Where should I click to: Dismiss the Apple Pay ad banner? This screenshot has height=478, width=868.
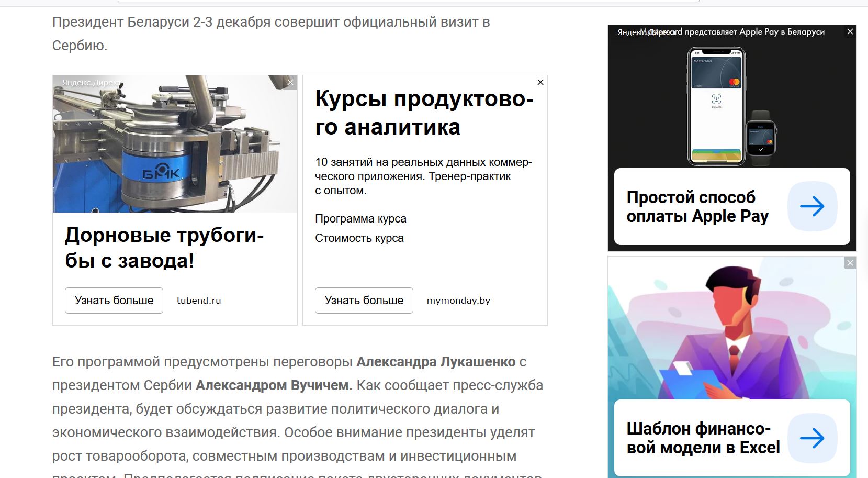pos(850,32)
